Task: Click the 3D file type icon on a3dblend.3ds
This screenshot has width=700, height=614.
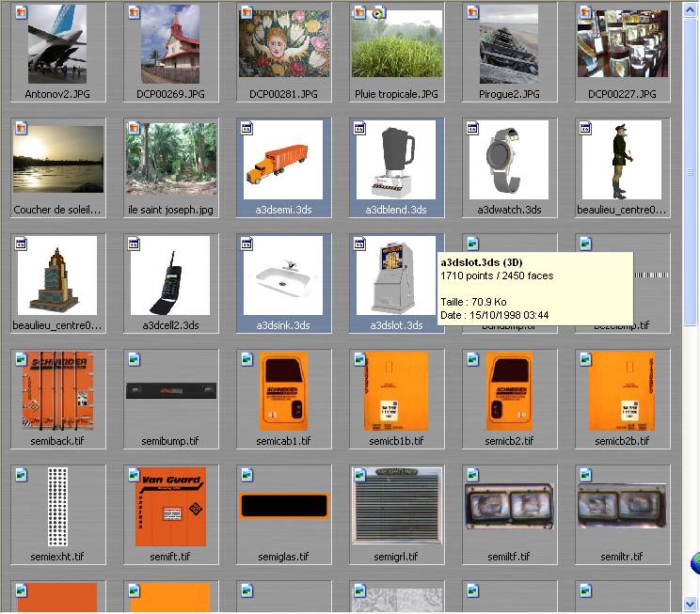Action: [359, 128]
